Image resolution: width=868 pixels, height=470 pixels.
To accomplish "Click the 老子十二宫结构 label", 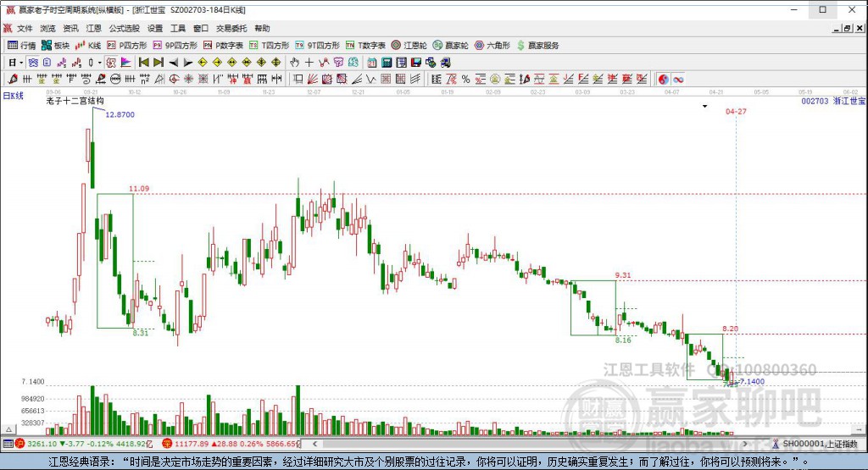I will point(75,101).
